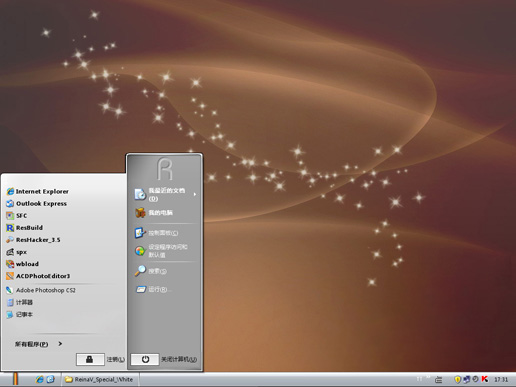Expand the My Recent Documents submenu arrow
516x387 pixels.
(195, 194)
